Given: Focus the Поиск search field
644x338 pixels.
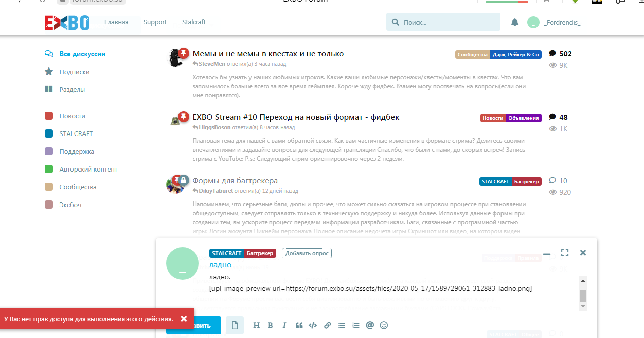Looking at the screenshot, I should (443, 22).
